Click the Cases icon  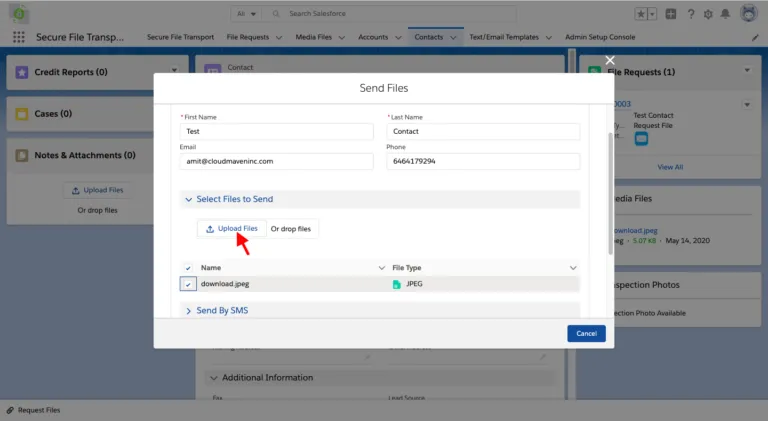click(22, 114)
